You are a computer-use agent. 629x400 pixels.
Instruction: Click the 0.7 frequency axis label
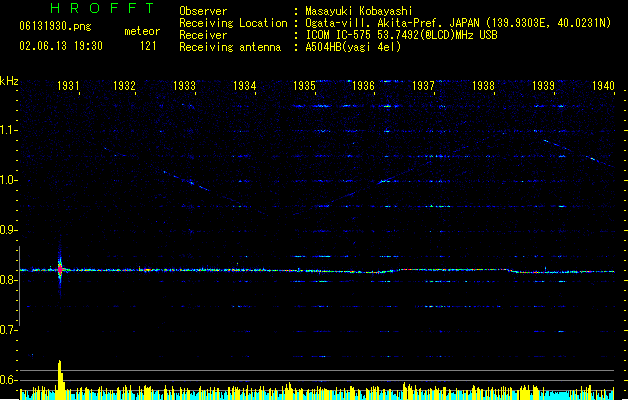point(9,330)
